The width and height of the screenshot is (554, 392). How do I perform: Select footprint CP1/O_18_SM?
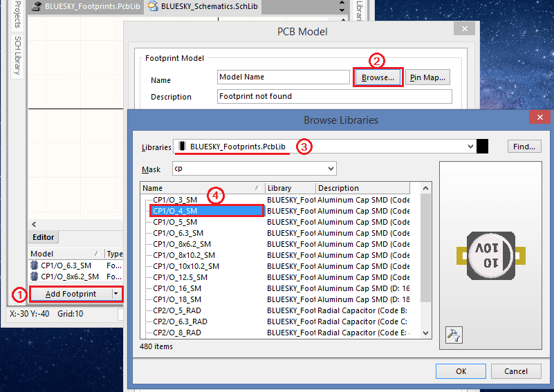click(177, 299)
